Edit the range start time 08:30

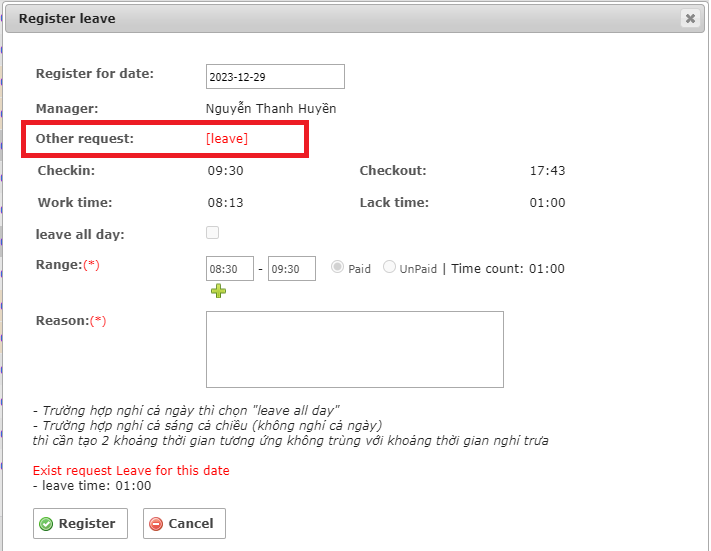(230, 268)
